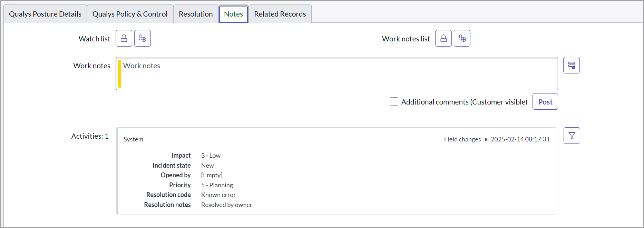This screenshot has width=644, height=228.
Task: Unlock the Watch list field
Action: click(124, 38)
